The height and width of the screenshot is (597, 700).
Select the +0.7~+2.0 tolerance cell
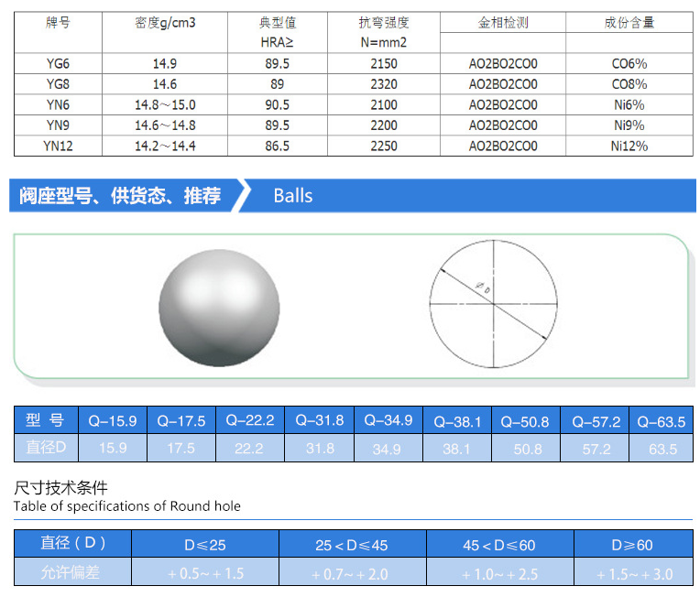[x=352, y=573]
